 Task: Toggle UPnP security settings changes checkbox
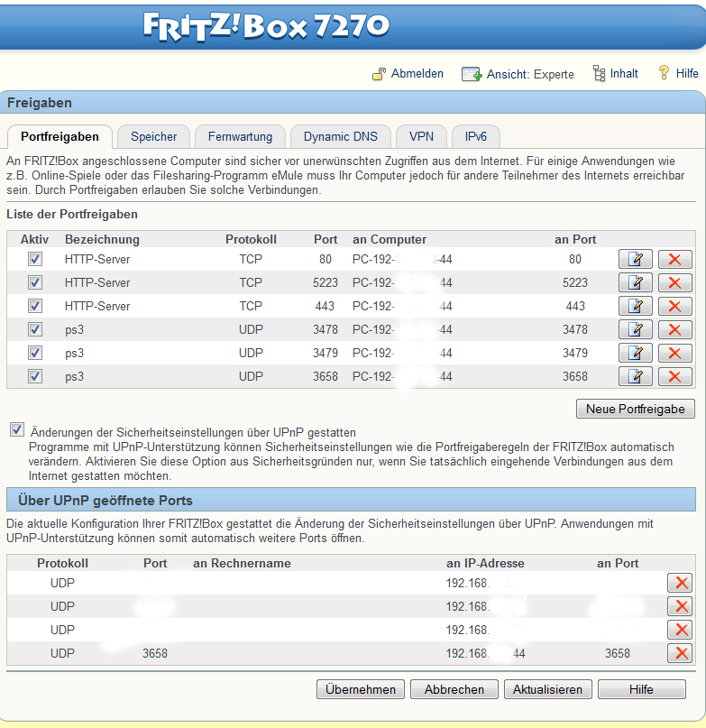(x=17, y=430)
